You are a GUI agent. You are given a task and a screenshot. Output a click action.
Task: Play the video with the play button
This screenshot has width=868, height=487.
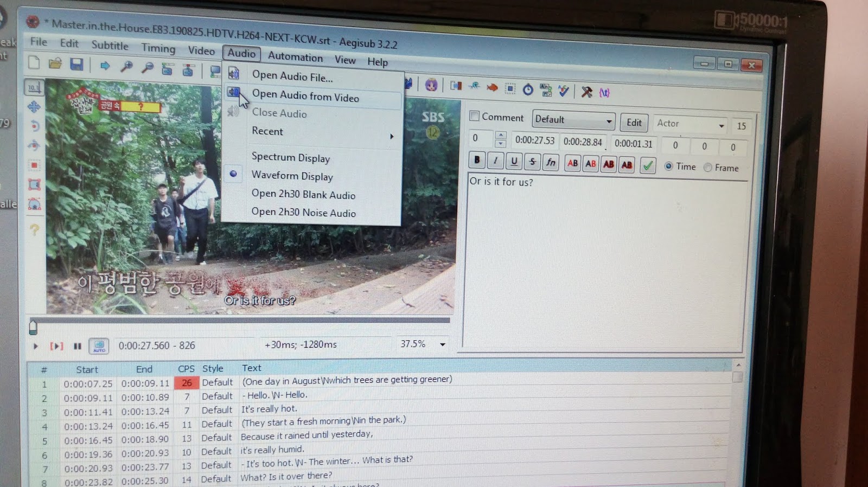[36, 346]
